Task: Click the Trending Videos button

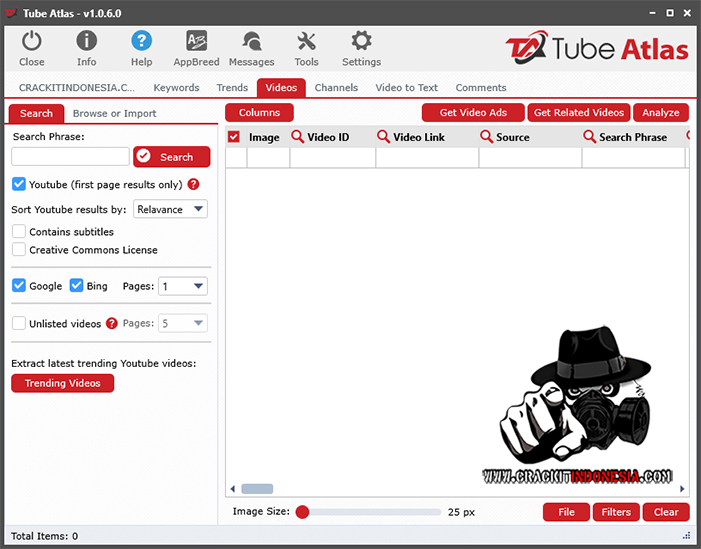Action: tap(63, 383)
